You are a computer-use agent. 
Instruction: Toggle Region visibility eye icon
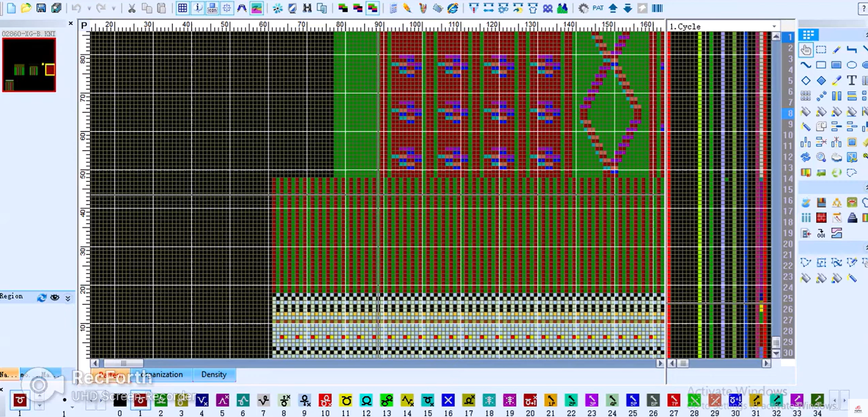pyautogui.click(x=55, y=297)
